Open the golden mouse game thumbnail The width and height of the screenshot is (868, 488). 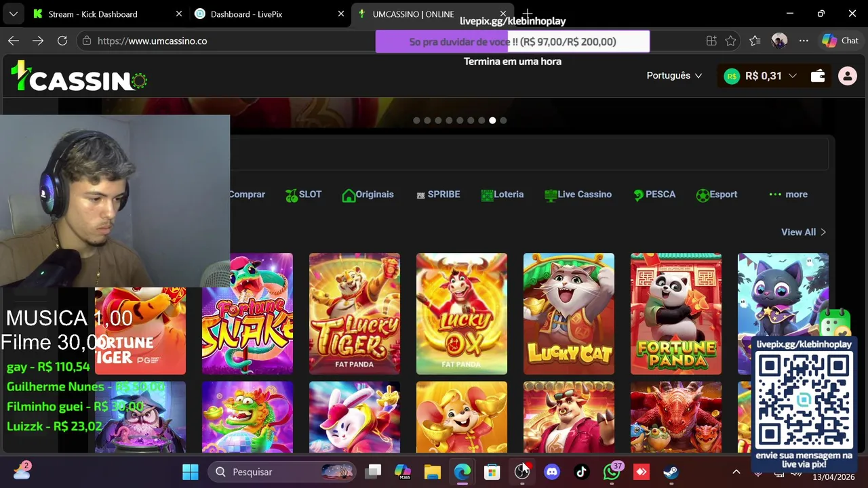point(462,417)
